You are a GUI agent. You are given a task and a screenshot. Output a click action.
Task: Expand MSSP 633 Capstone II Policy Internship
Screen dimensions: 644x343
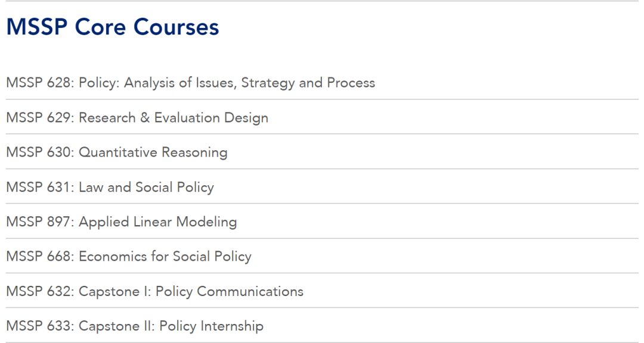pos(135,326)
